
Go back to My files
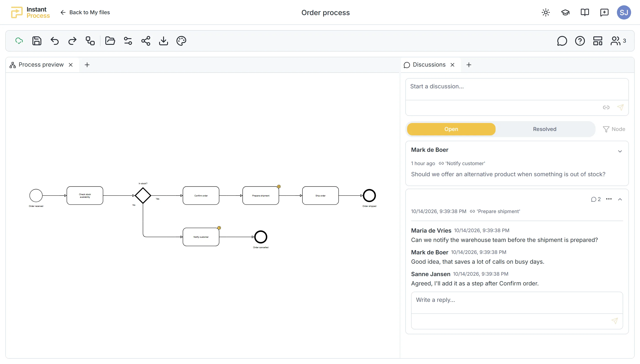coord(85,12)
